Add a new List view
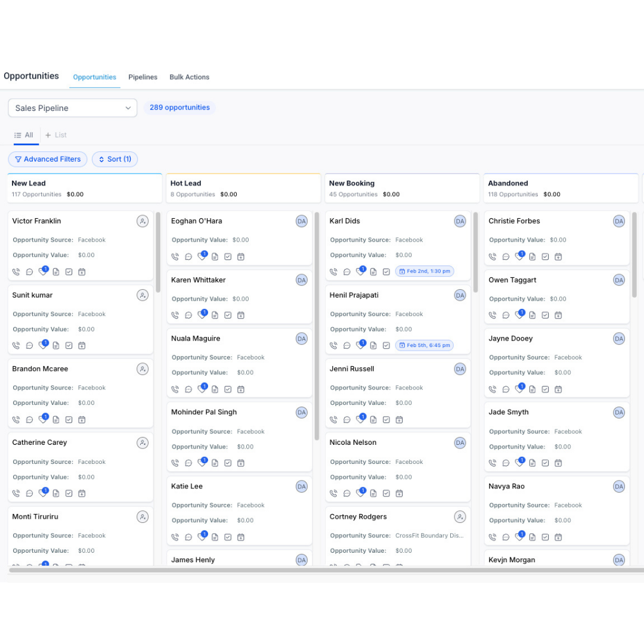This screenshot has height=644, width=644. pos(56,135)
